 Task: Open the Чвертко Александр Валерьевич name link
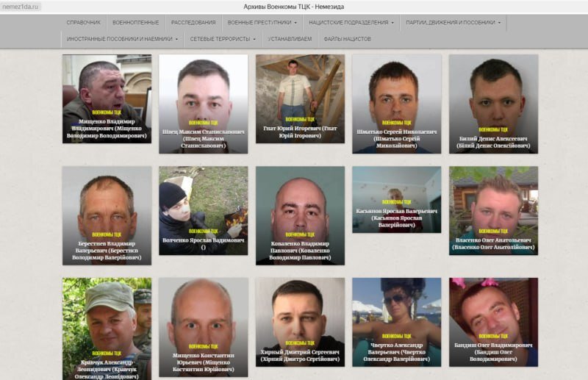tap(397, 352)
